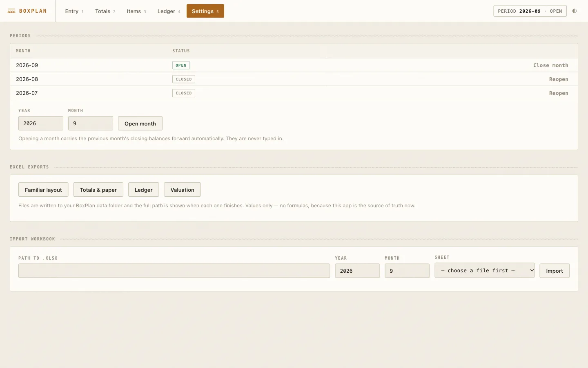The width and height of the screenshot is (588, 368).
Task: Click the CLOSED badge for 2026-08
Action: 184,79
